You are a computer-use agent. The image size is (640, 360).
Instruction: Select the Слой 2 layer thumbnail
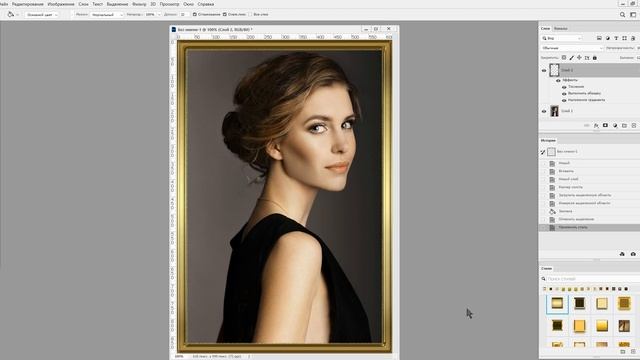554,70
